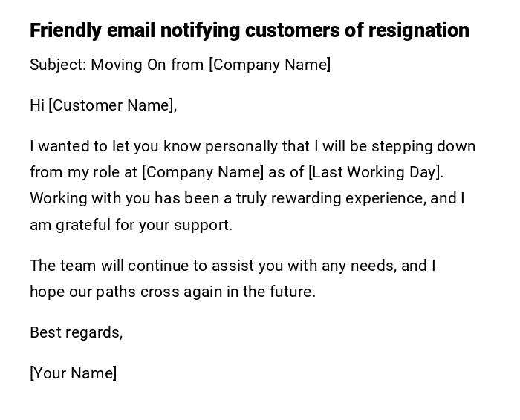This screenshot has width=520, height=420.
Task: Click the "Subject:" label
Action: (58, 65)
